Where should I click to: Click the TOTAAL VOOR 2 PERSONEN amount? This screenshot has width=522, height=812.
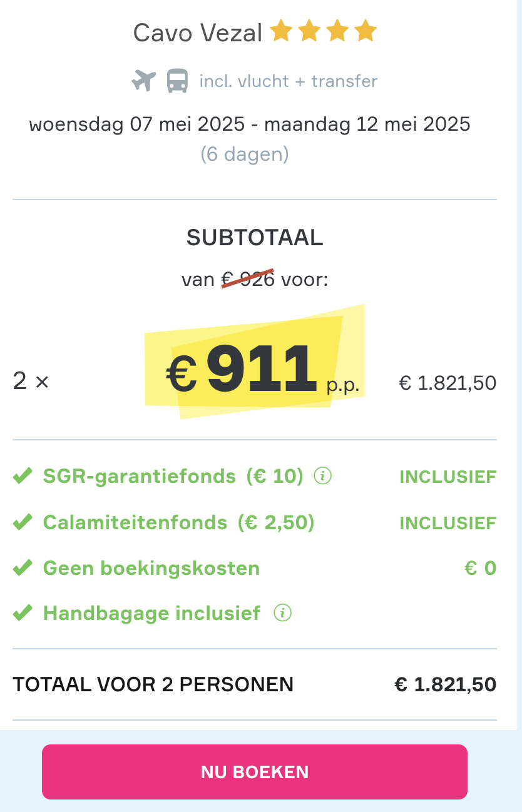[x=445, y=684]
